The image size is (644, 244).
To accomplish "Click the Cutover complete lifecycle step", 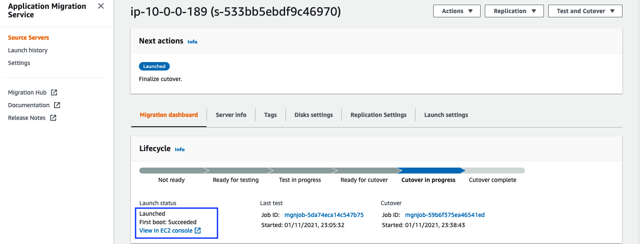I will [492, 180].
